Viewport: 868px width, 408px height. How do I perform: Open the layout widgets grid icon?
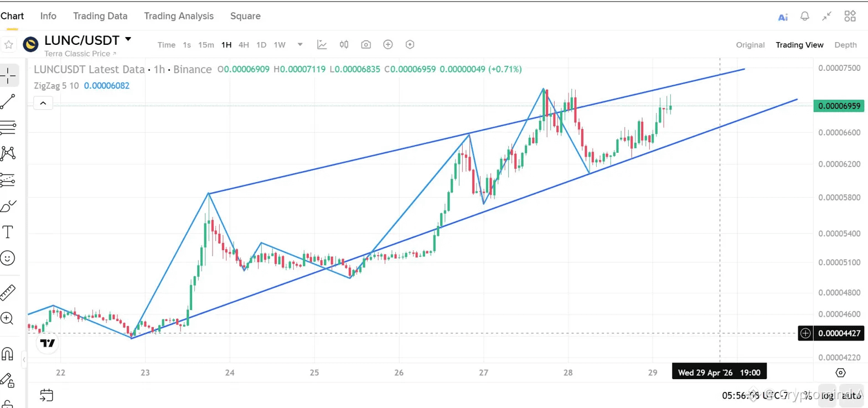850,17
